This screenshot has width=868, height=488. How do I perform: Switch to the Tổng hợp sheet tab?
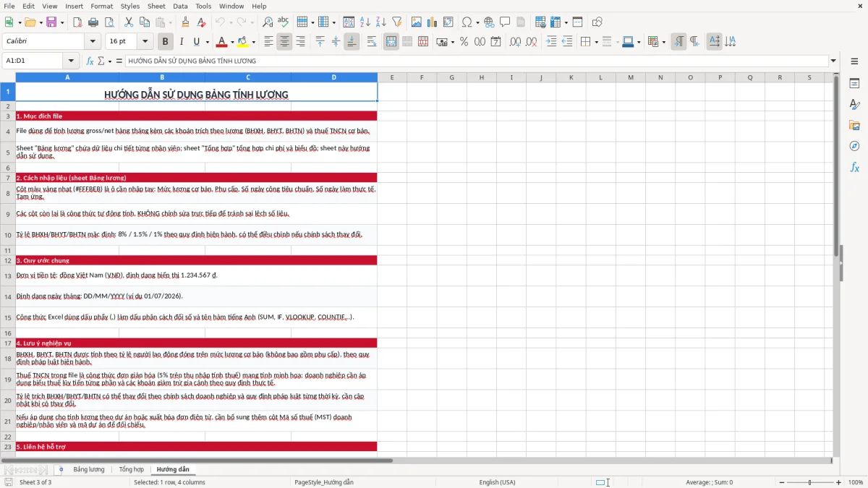click(132, 469)
